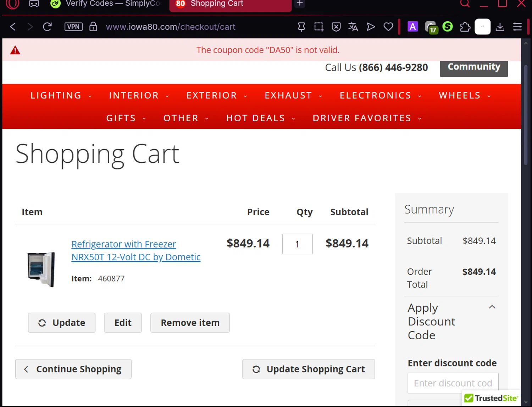Image resolution: width=532 pixels, height=407 pixels.
Task: Click the ad blocker shield icon
Action: click(336, 27)
